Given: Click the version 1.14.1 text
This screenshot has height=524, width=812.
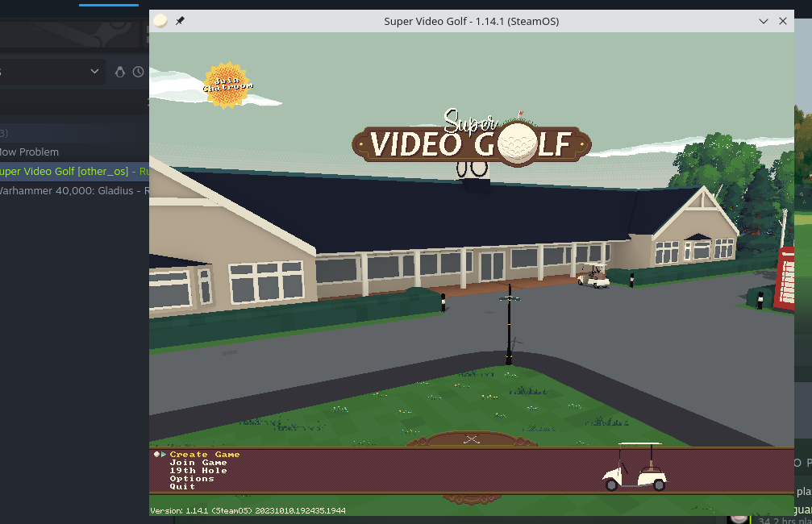Looking at the screenshot, I should [x=248, y=510].
